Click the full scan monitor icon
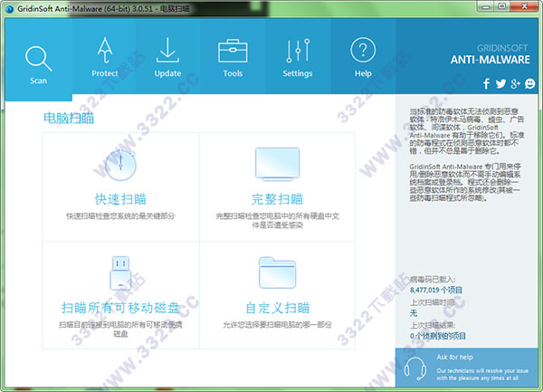This screenshot has height=392, width=543. tap(277, 164)
